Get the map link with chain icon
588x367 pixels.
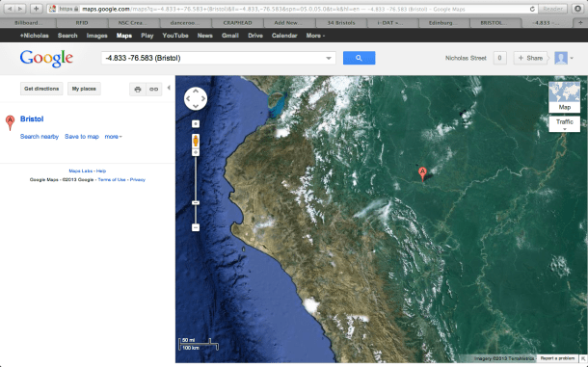pos(154,90)
